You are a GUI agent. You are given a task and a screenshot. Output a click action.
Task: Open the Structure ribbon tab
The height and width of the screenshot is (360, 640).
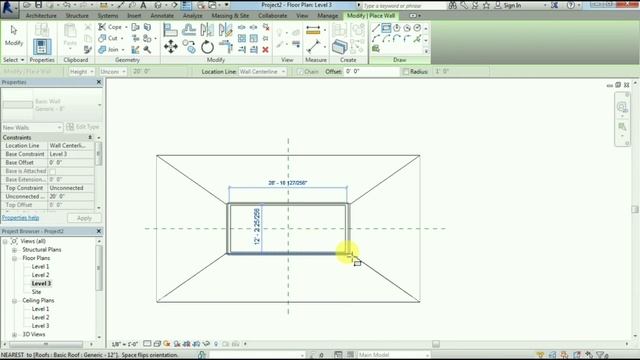[x=77, y=16]
